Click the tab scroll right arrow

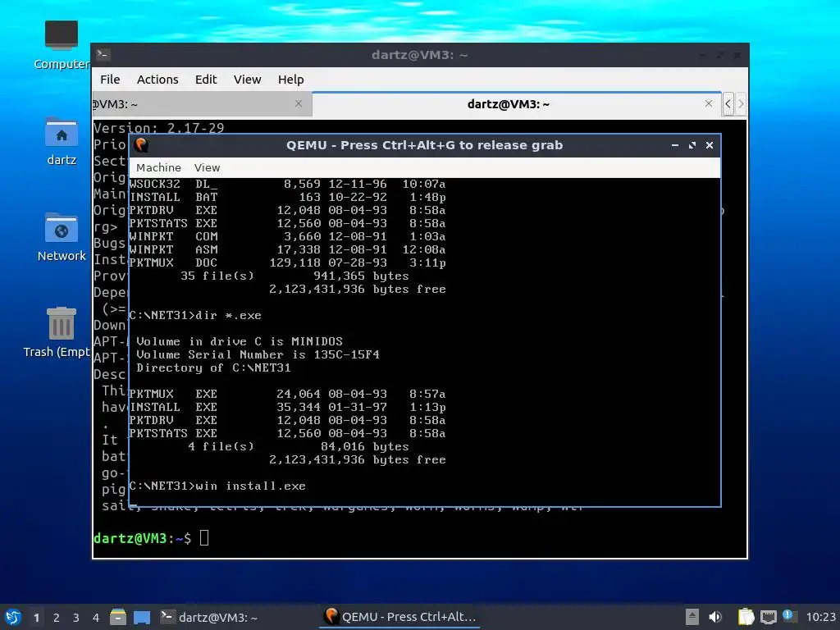click(741, 104)
